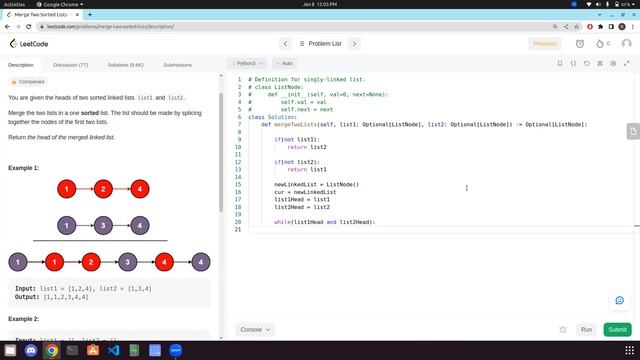
Task: Open Ubuntu Activities overview
Action: point(14,4)
